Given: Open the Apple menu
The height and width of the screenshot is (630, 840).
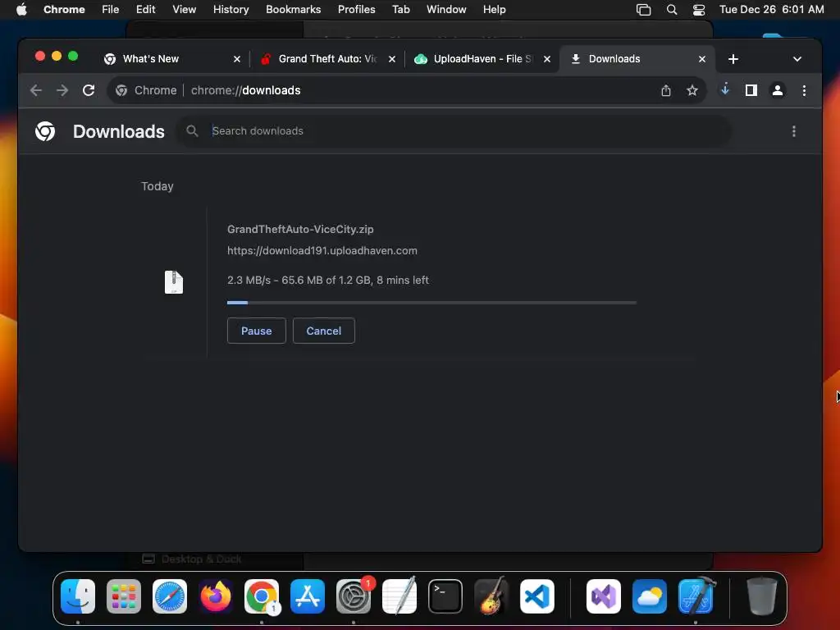Looking at the screenshot, I should click(21, 10).
